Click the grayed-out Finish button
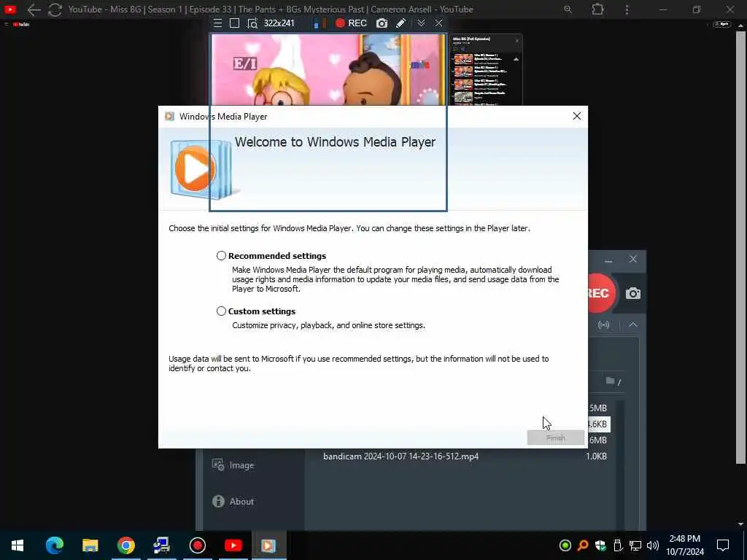The width and height of the screenshot is (747, 560). [555, 437]
